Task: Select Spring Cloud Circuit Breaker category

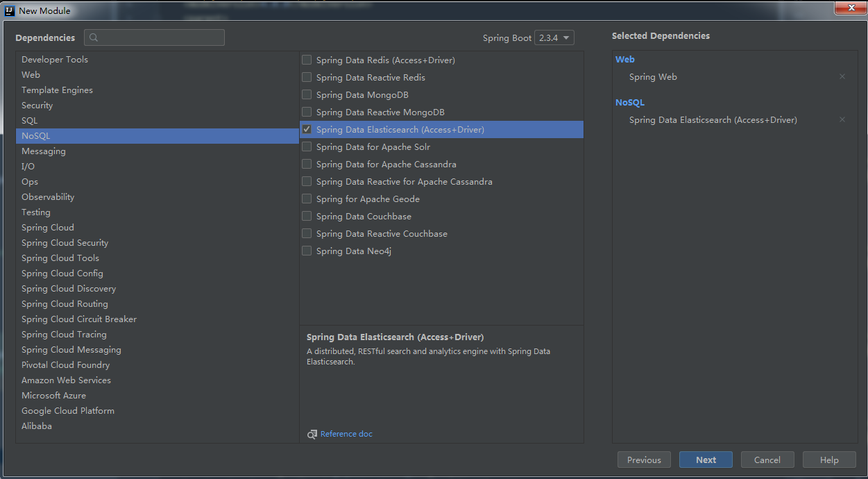Action: tap(157, 319)
